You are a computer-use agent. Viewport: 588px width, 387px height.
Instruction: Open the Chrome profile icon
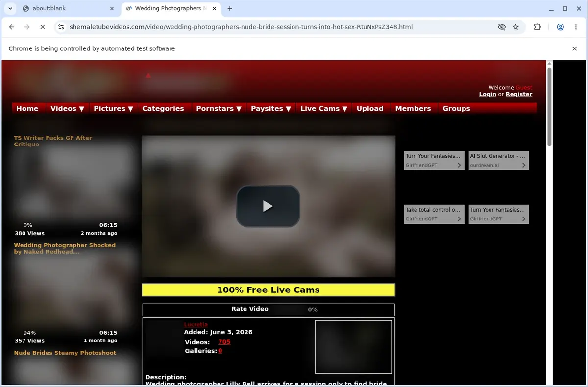560,27
